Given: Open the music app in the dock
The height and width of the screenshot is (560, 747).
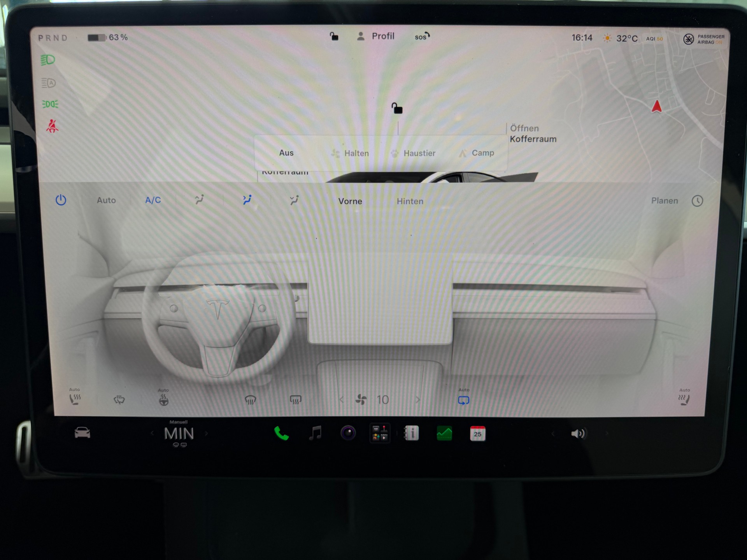Looking at the screenshot, I should tap(315, 433).
